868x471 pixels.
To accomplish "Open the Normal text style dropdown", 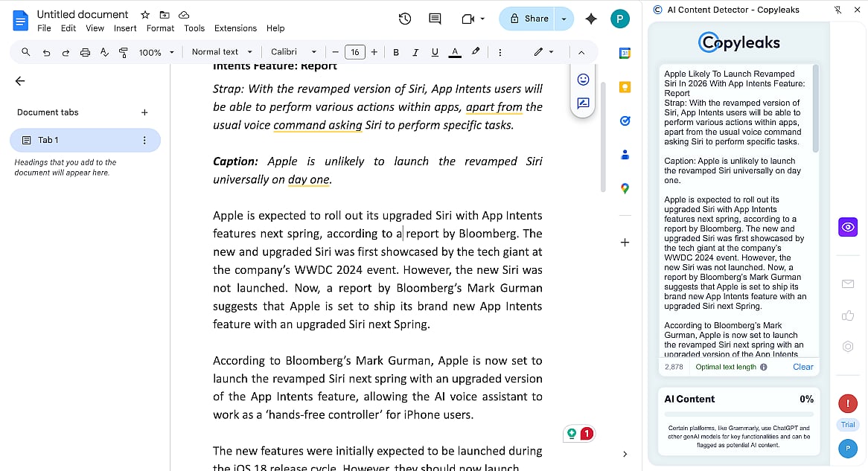I will tap(222, 52).
